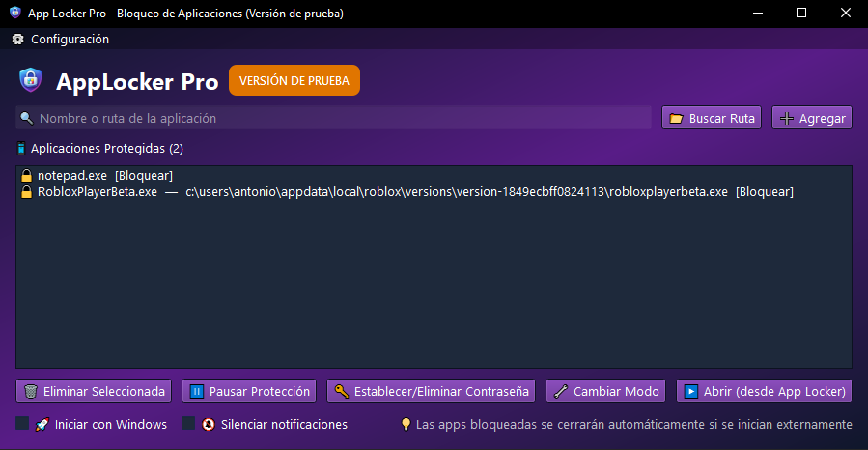Viewport: 868px width, 450px height.
Task: Click Establecer/Eliminar Contraseña button
Action: [432, 391]
